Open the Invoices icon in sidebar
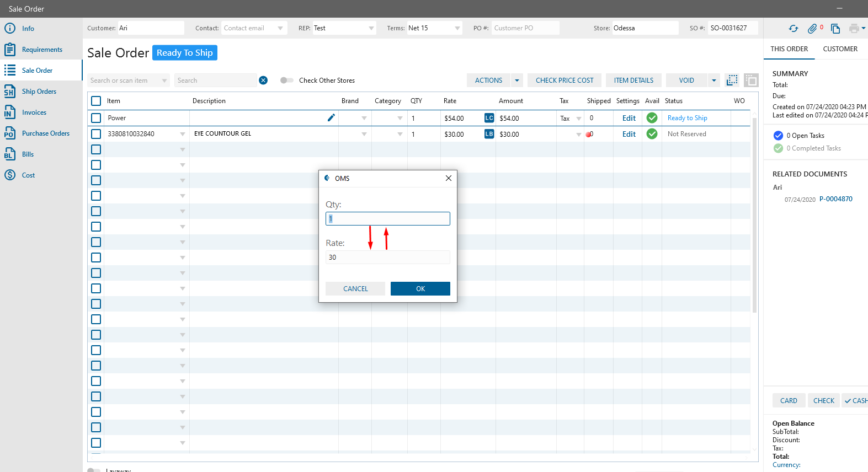Viewport: 868px width, 472px height. coord(10,112)
